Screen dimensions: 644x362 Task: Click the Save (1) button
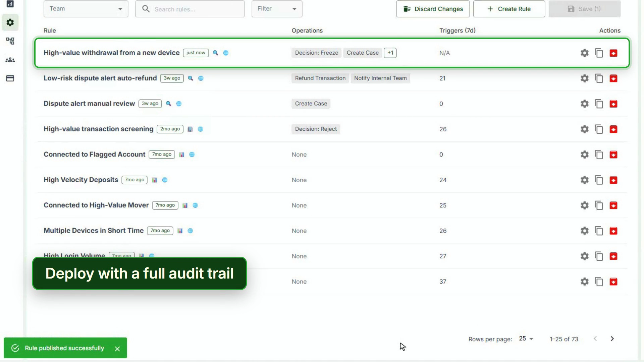coord(584,9)
